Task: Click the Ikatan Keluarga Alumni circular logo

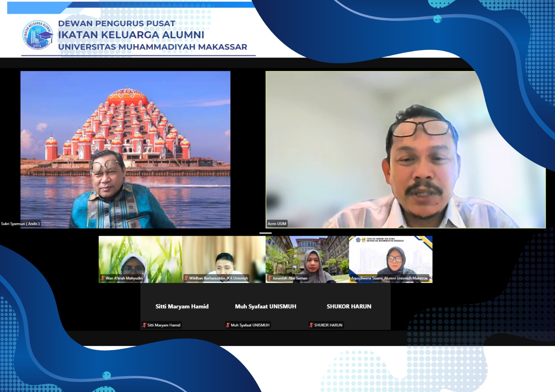Action: [37, 35]
